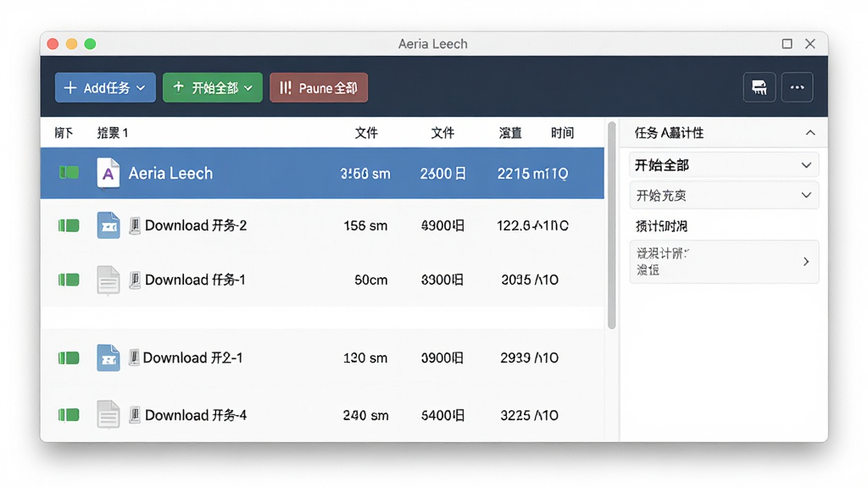Click the pause bars icon in Paune全部
The height and width of the screenshot is (488, 868).
285,87
